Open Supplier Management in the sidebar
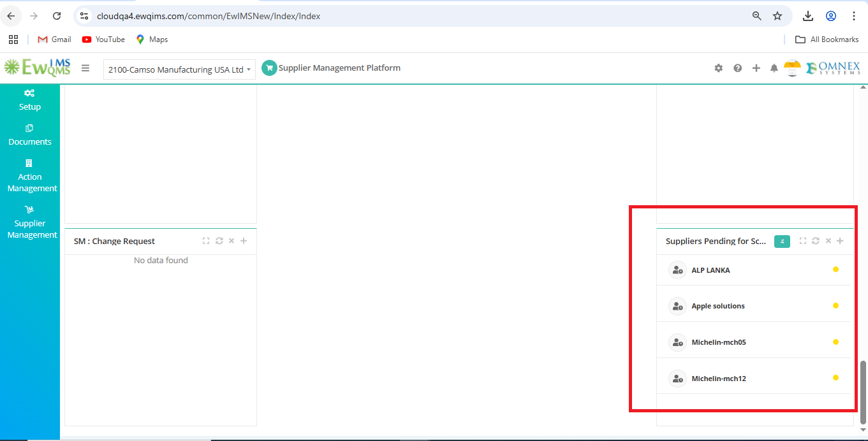The height and width of the screenshot is (441, 868). [32, 222]
